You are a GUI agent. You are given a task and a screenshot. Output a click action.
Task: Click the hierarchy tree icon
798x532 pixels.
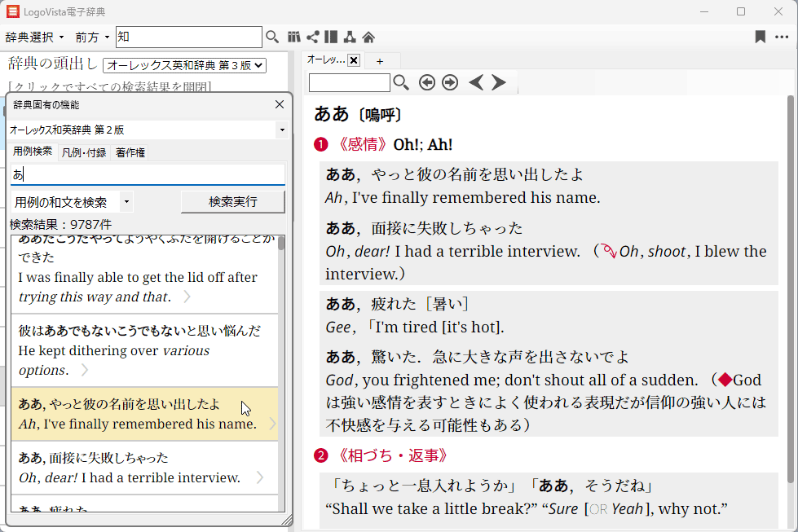(x=349, y=37)
